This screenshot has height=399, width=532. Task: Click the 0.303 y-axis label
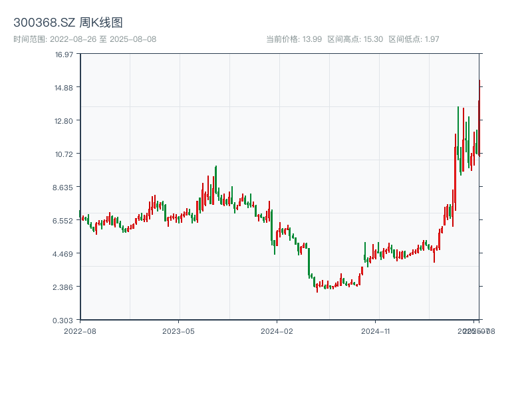coord(64,321)
